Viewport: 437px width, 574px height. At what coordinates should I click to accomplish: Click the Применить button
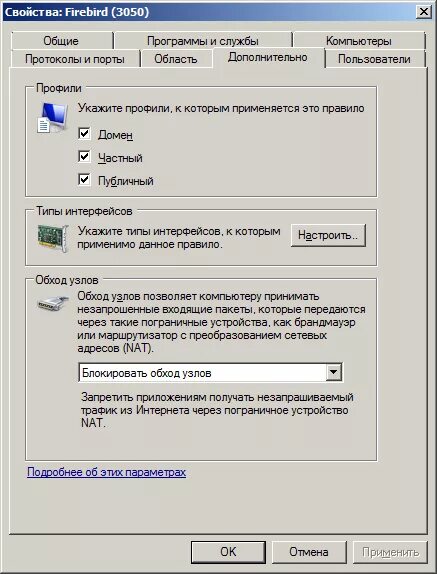pos(390,552)
